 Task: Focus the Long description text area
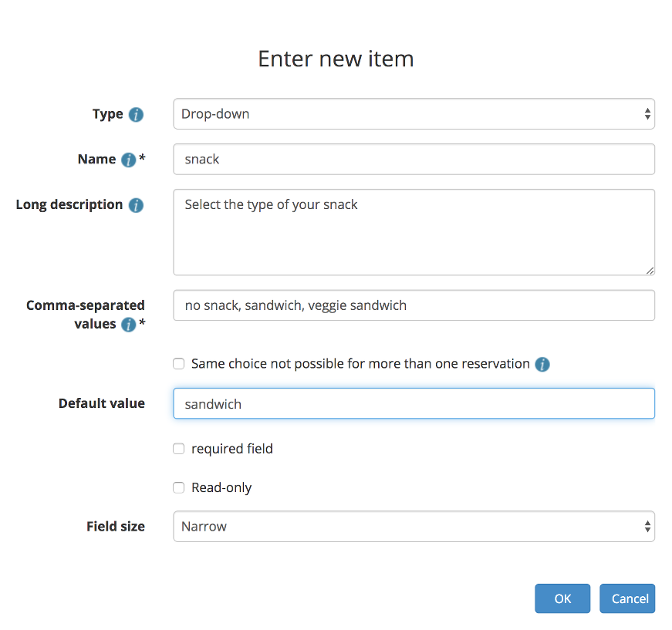pos(414,232)
